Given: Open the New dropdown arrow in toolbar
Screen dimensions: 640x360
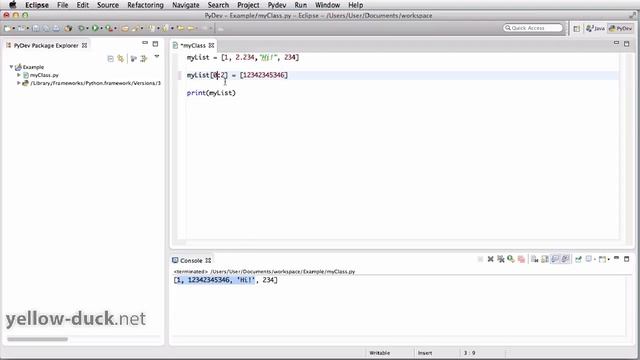Looking at the screenshot, I should tap(13, 29).
